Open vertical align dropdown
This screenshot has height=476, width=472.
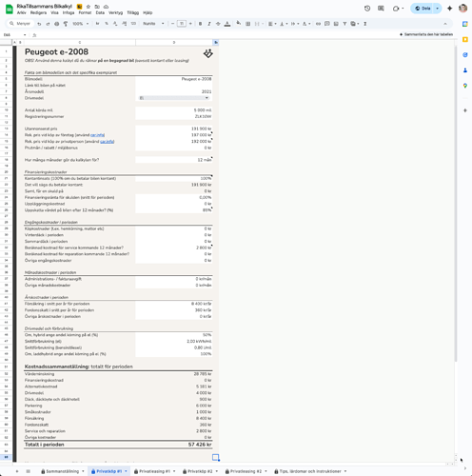283,24
